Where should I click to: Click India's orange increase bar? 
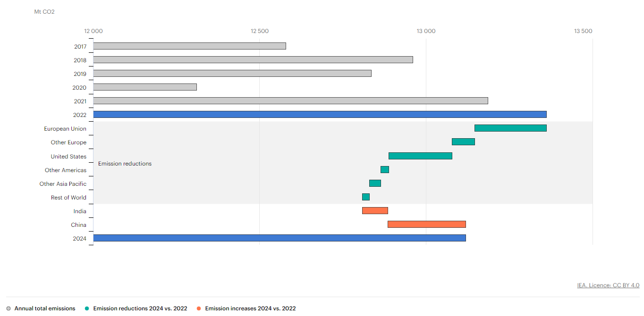[375, 211]
